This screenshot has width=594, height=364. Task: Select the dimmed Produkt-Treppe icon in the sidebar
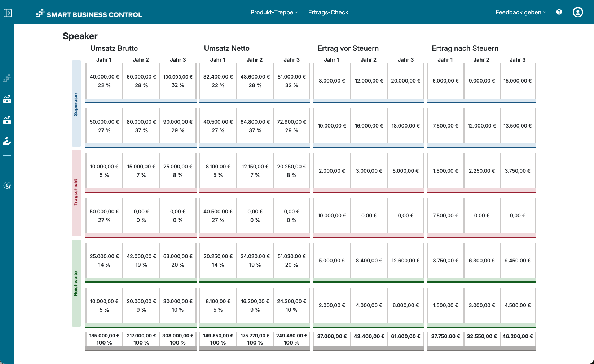pos(7,79)
